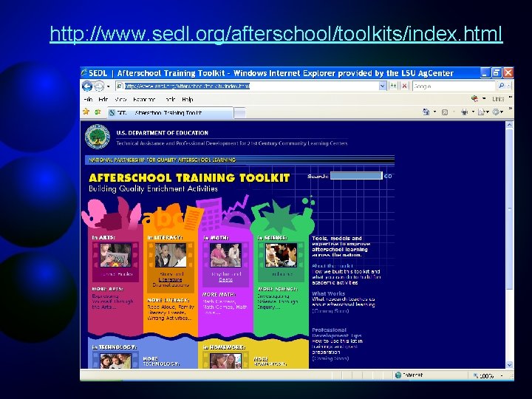
Task: Click the GO button next to Search
Action: [x=388, y=176]
